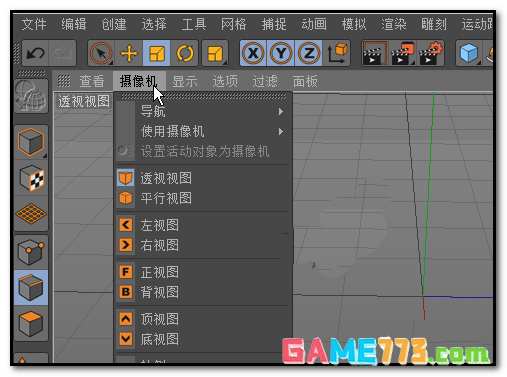The width and height of the screenshot is (507, 377).
Task: Choose 底视图 menu entry
Action: coord(203,339)
